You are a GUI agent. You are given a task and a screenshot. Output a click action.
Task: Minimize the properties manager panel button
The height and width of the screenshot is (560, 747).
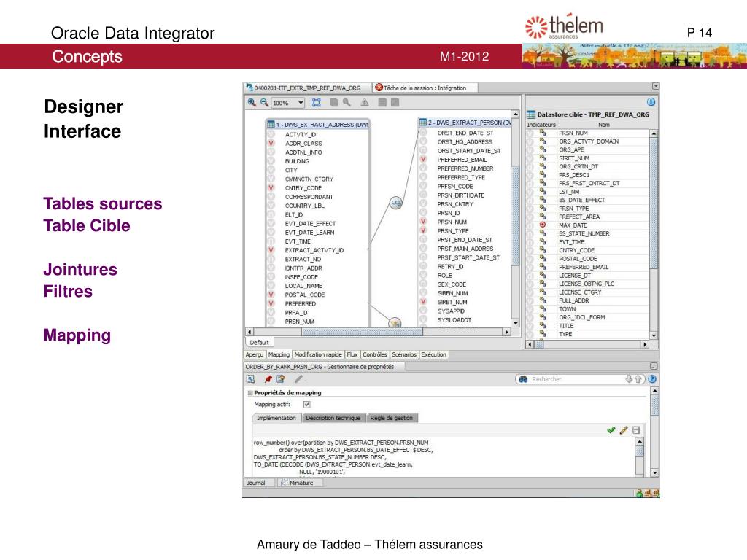click(x=654, y=367)
